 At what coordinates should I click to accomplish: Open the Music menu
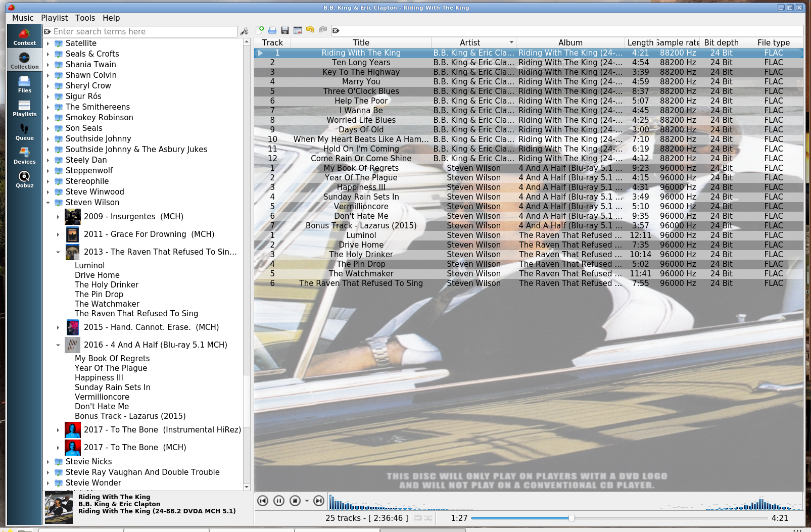point(23,18)
